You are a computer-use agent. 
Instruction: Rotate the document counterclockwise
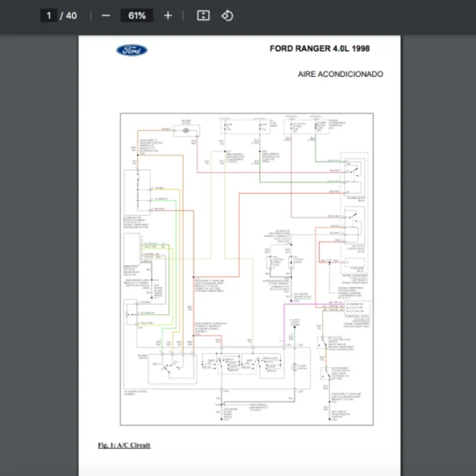pyautogui.click(x=227, y=16)
